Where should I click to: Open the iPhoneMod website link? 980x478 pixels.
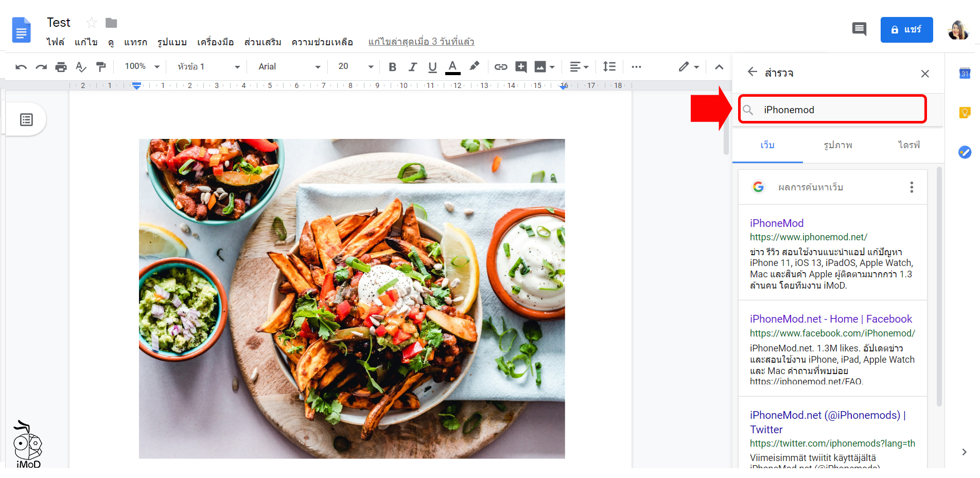[x=776, y=223]
